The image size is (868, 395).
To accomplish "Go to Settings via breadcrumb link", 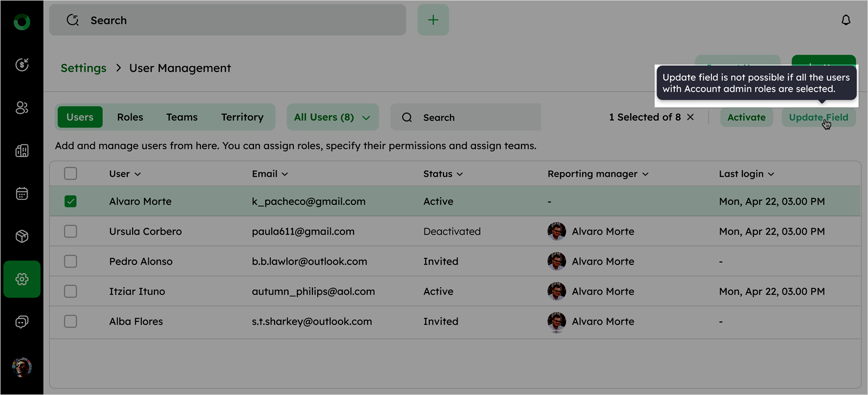I will tap(83, 68).
